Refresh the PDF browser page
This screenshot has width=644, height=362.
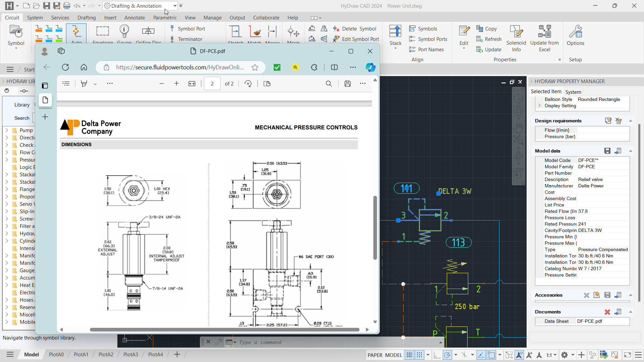[x=65, y=67]
